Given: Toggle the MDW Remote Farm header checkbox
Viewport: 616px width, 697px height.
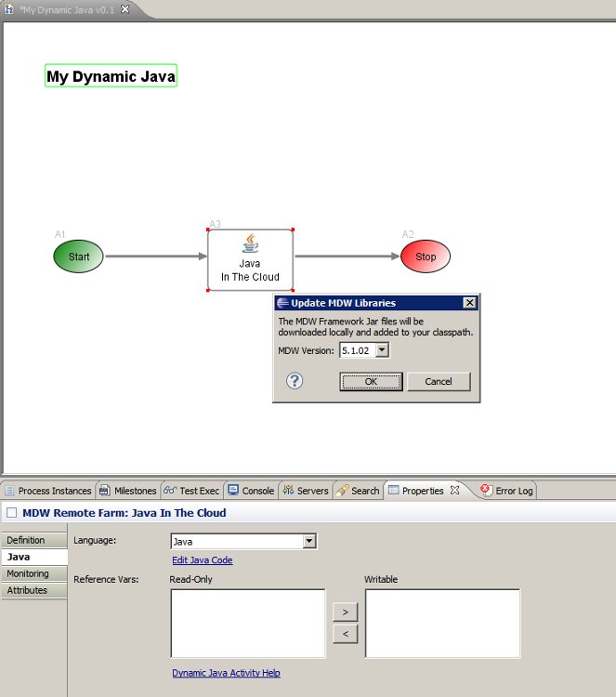Looking at the screenshot, I should pos(12,513).
